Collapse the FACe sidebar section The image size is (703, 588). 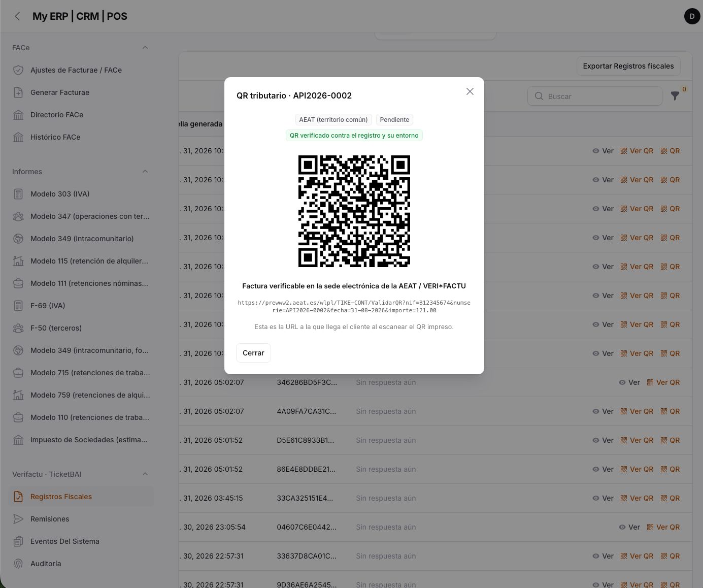pos(145,48)
